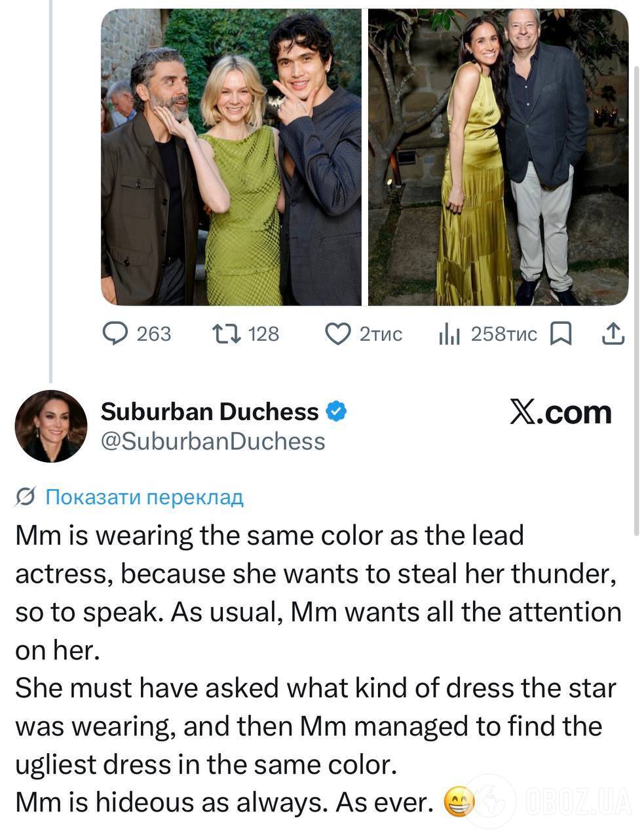Click the reply comment bubble icon

click(115, 334)
